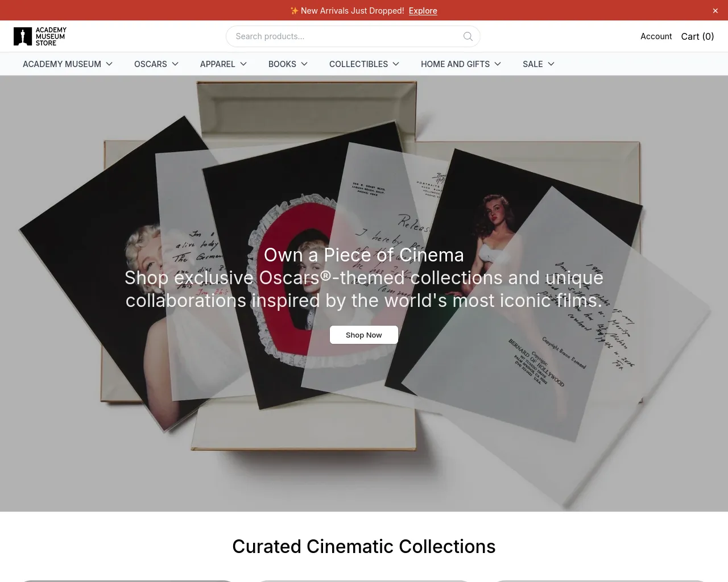728x582 pixels.
Task: Open the Explore link in the banner
Action: 423,11
